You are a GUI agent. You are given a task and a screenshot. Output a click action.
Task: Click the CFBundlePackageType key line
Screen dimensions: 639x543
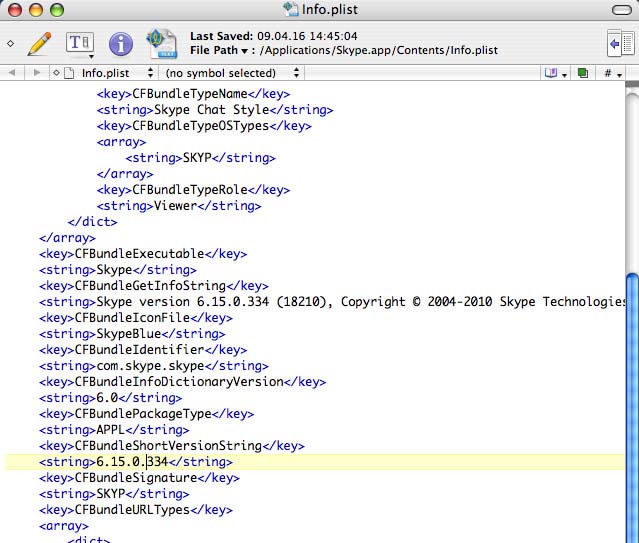(146, 414)
